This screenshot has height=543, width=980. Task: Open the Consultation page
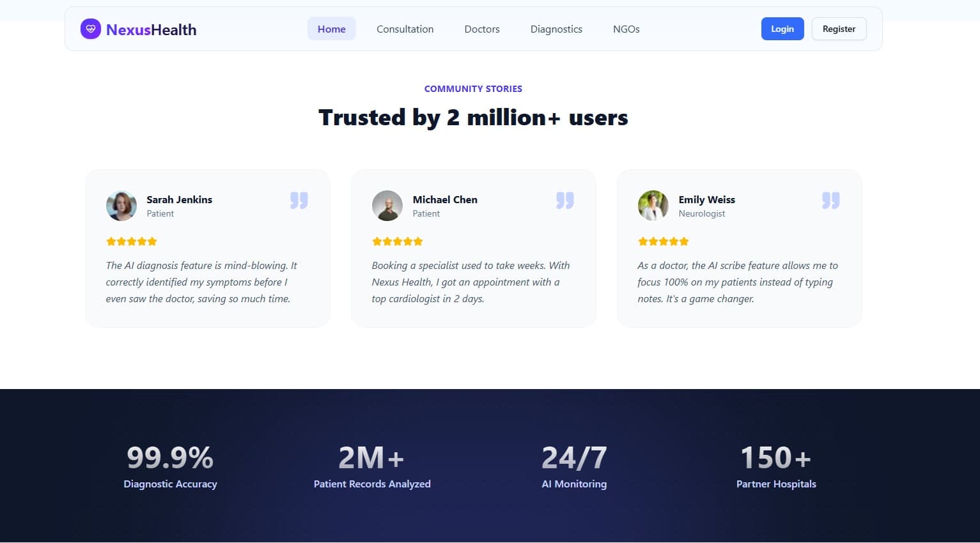405,29
